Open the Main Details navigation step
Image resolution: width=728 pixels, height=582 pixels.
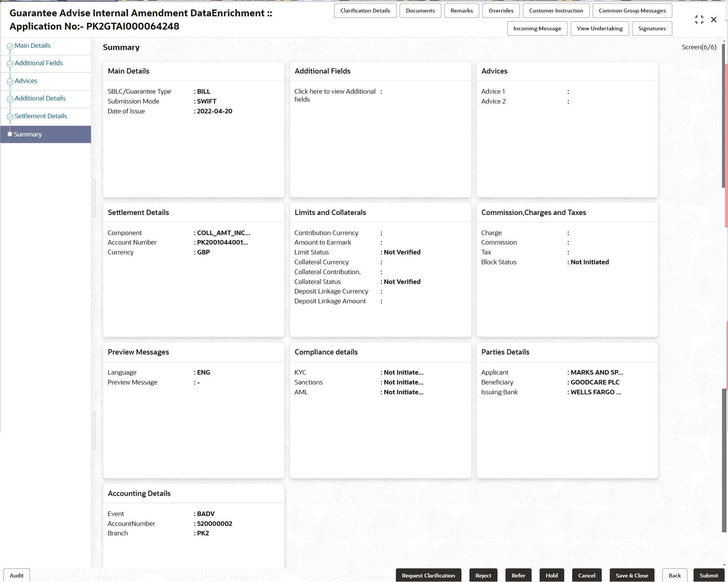click(33, 45)
